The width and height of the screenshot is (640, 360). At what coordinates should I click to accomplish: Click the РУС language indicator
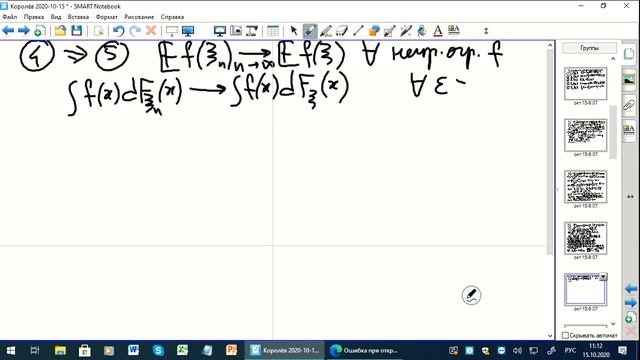[570, 350]
